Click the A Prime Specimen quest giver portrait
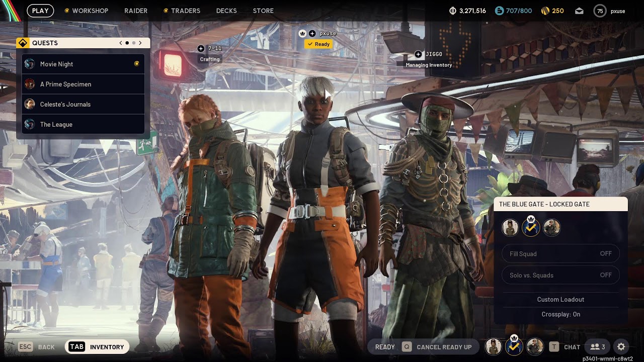644x362 pixels. [x=30, y=84]
